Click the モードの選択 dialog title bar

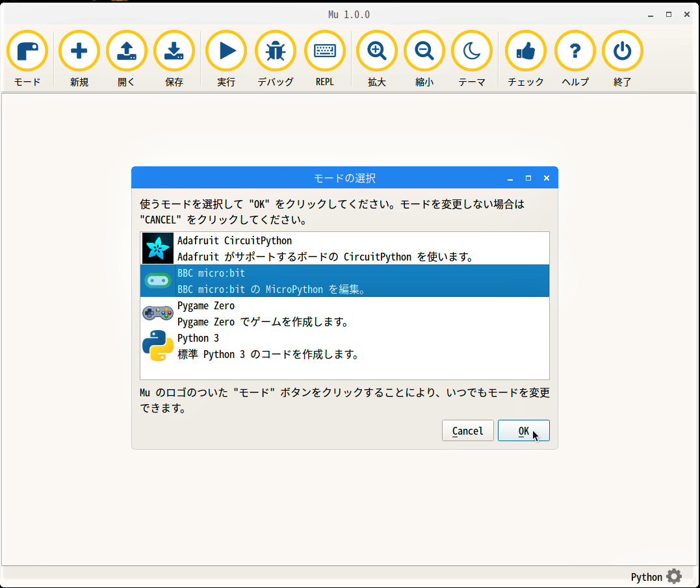[x=344, y=178]
